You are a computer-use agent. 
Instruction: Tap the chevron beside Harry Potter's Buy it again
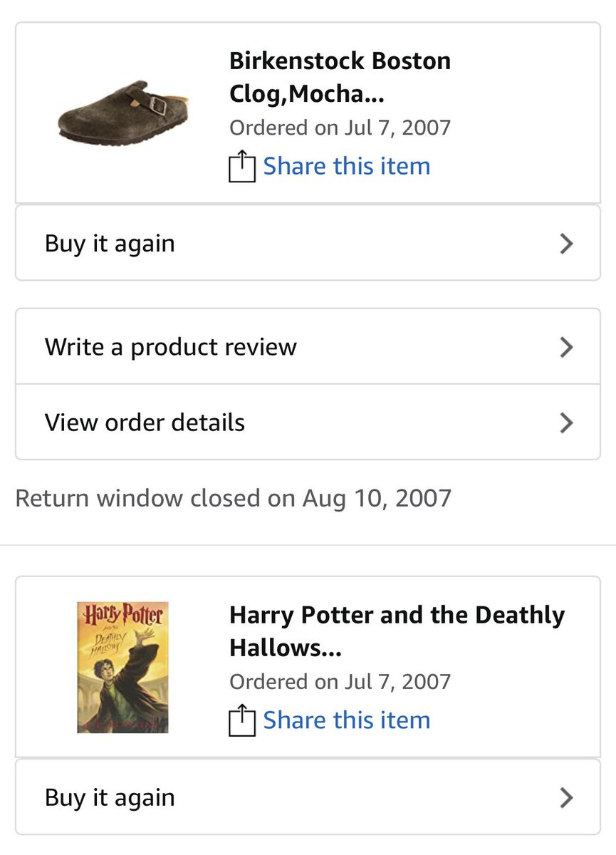click(566, 797)
